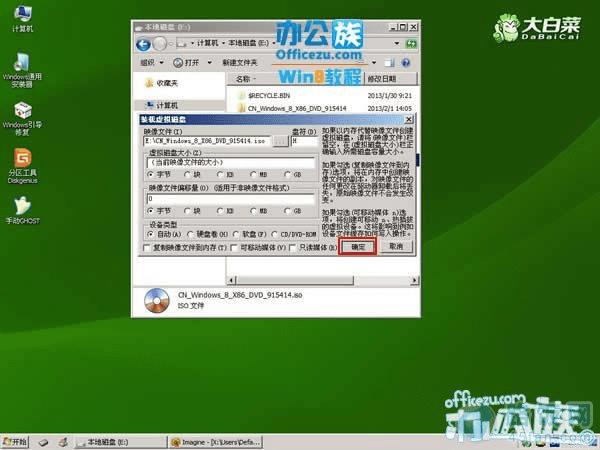Choose CD/DVD-ROM device type

pos(294,234)
